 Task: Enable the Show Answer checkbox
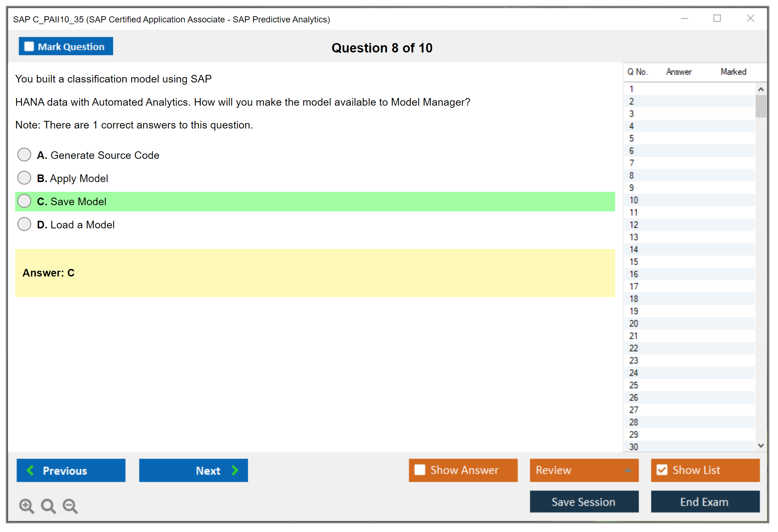point(420,470)
